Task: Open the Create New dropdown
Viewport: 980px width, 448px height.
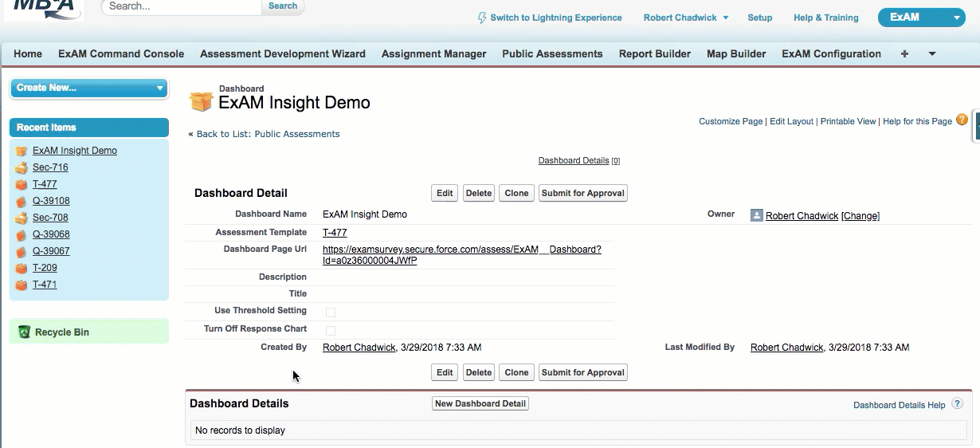Action: tap(89, 88)
